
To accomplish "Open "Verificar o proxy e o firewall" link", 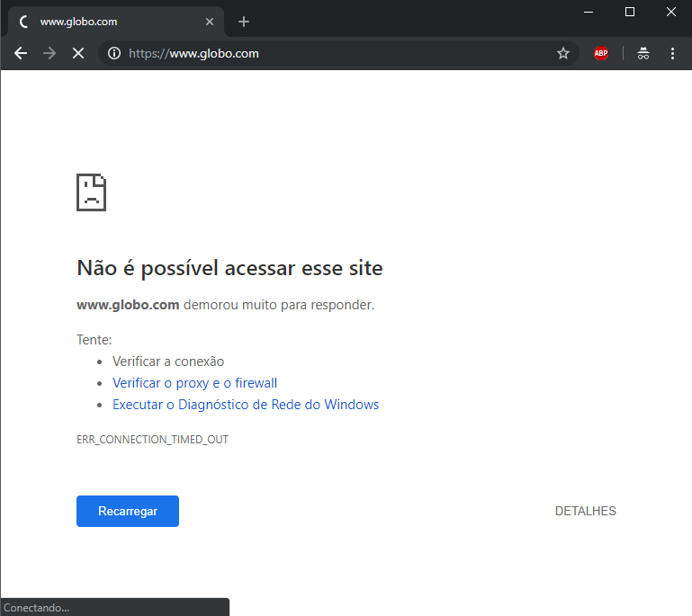I will 194,383.
